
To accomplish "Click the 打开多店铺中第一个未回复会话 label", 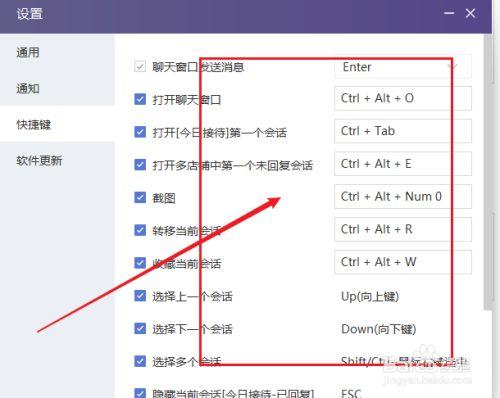I will (x=232, y=165).
